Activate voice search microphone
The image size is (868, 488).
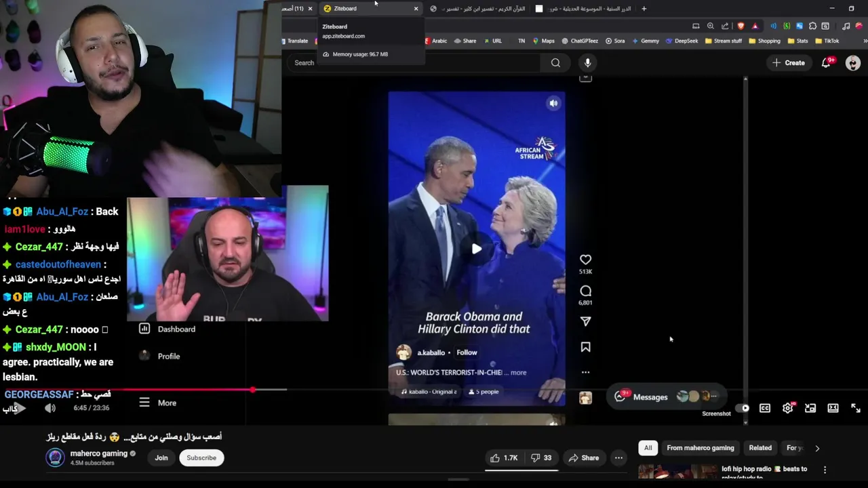click(x=587, y=62)
